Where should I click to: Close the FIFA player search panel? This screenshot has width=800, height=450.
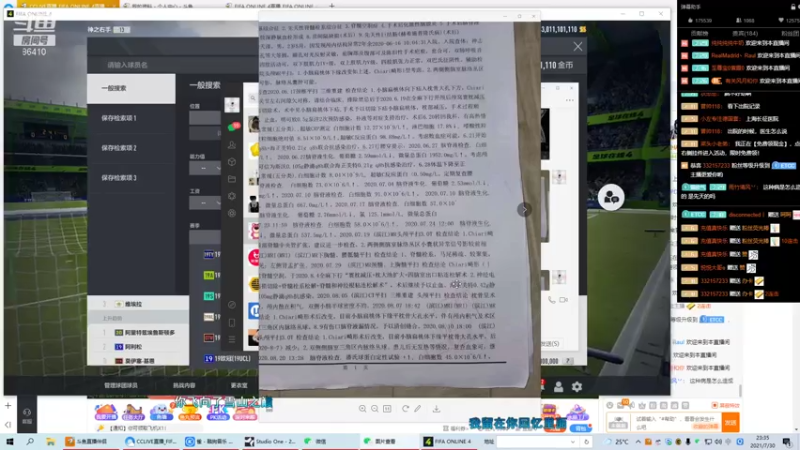[x=578, y=47]
